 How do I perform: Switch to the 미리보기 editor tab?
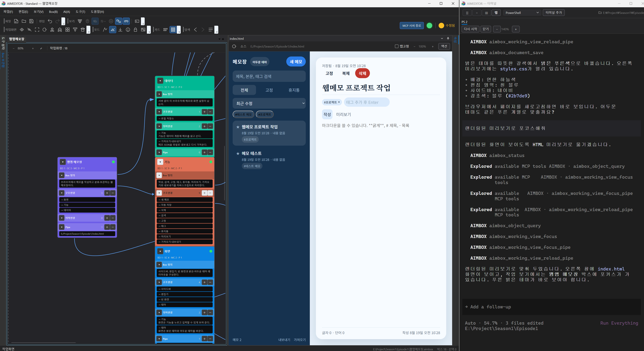pyautogui.click(x=343, y=115)
